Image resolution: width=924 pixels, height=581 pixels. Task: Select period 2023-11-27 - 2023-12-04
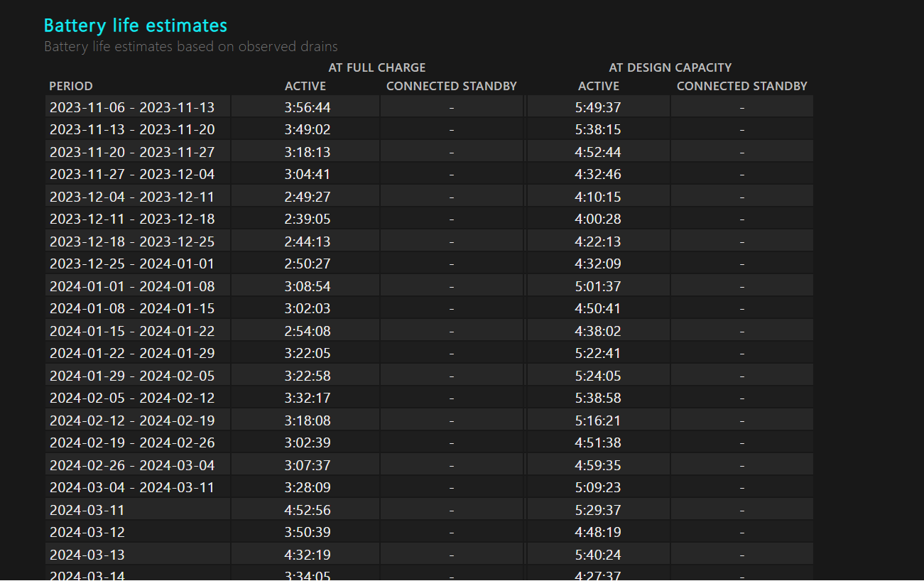click(132, 174)
